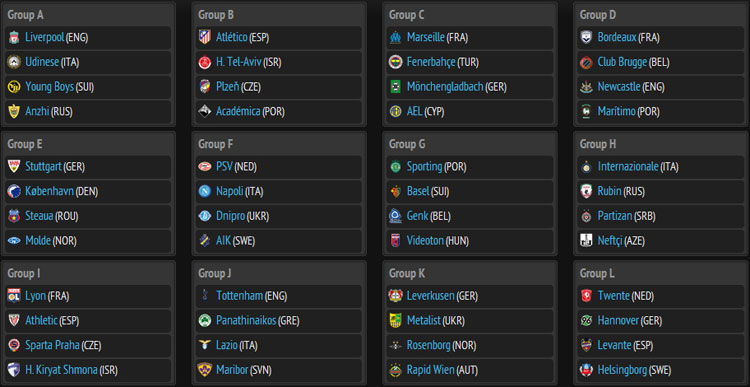The width and height of the screenshot is (750, 387).
Task: Select the København team link
Action: (x=49, y=191)
